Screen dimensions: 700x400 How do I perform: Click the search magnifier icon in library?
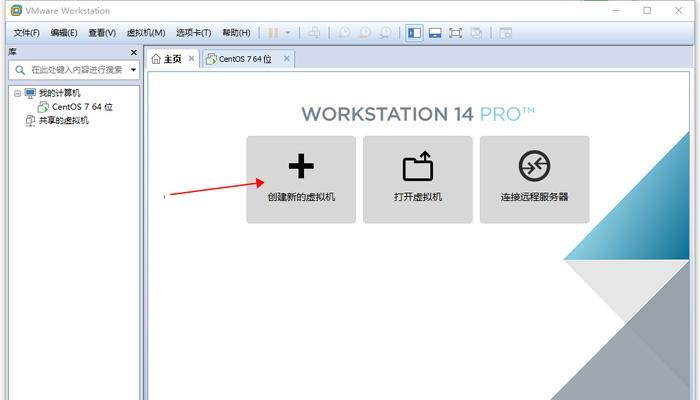point(20,70)
